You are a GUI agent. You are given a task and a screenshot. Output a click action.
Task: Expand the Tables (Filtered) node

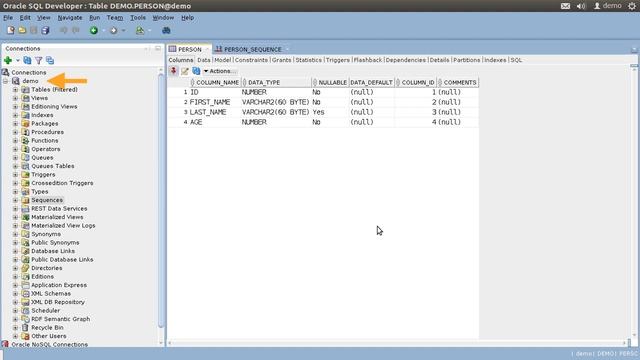(16, 89)
